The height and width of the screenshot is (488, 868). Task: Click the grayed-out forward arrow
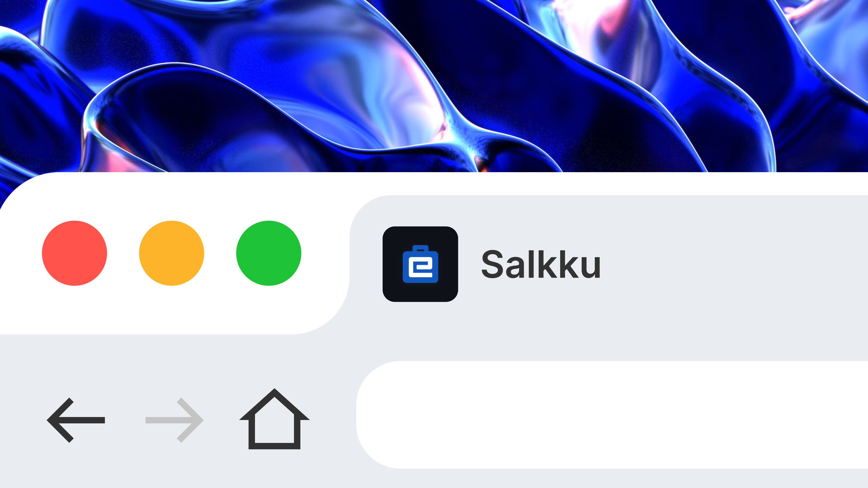[x=175, y=420]
